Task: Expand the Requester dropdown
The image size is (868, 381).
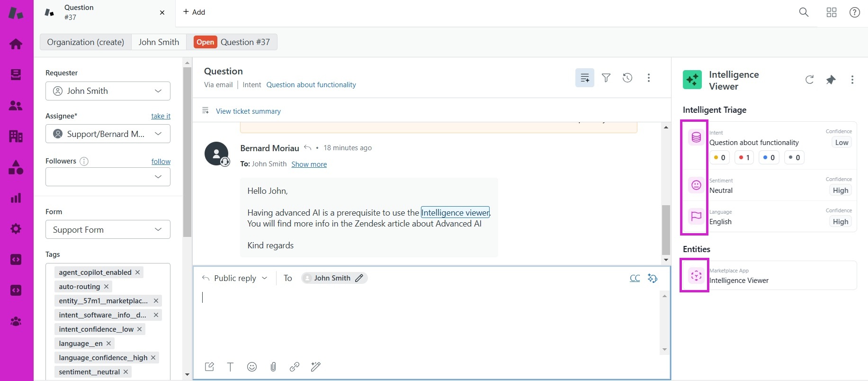Action: 108,91
